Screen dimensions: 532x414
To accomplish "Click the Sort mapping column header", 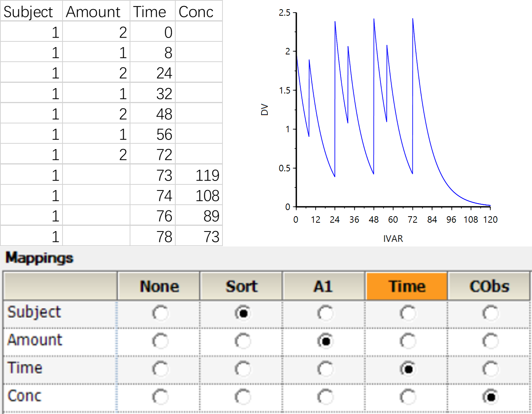I will coord(241,286).
